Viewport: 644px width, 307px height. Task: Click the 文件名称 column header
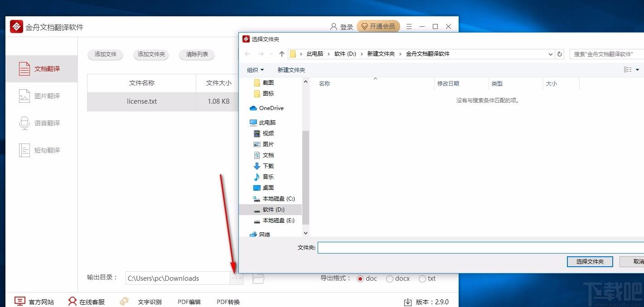(x=142, y=83)
